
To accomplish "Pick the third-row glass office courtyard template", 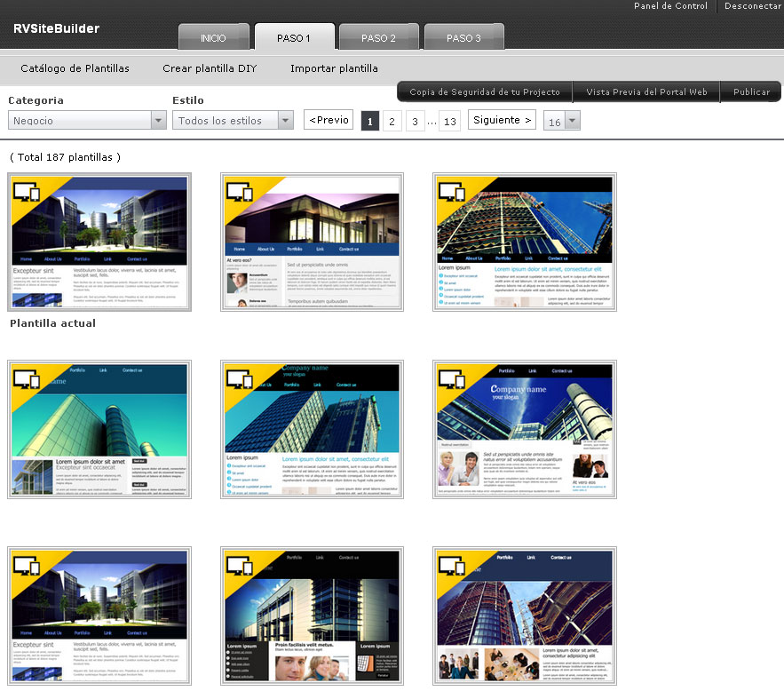I will 99,616.
